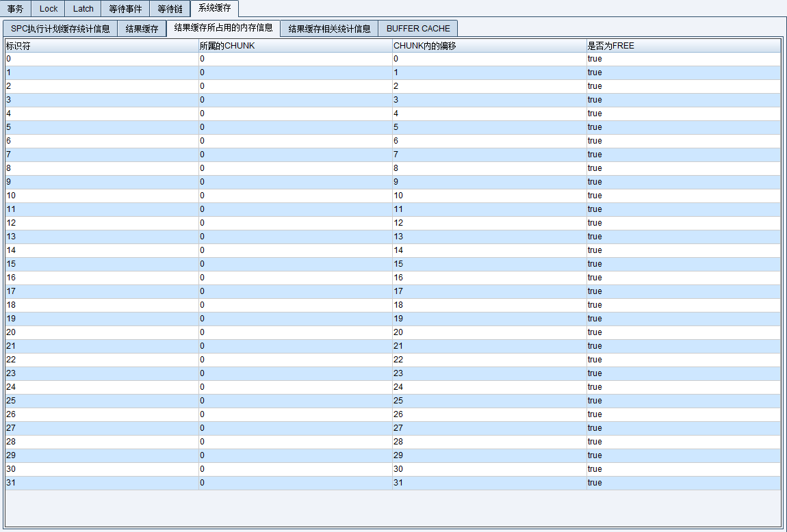Click the 所属的CHUNK column header
Viewport: 787px width, 532px height.
[x=295, y=46]
